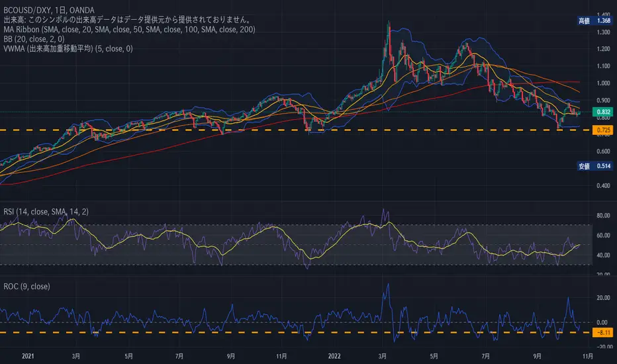Click the 7月 label after 2022
Image resolution: width=617 pixels, height=364 pixels.
pyautogui.click(x=485, y=356)
